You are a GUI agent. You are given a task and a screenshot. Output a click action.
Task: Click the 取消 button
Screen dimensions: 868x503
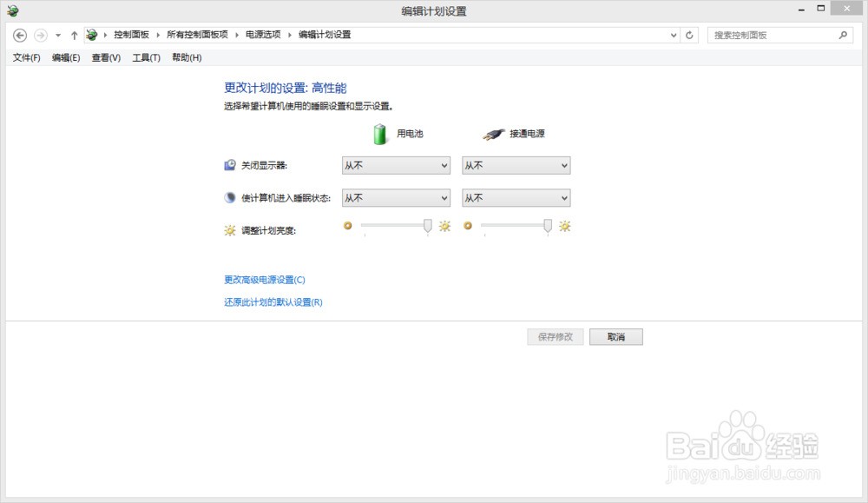click(616, 337)
